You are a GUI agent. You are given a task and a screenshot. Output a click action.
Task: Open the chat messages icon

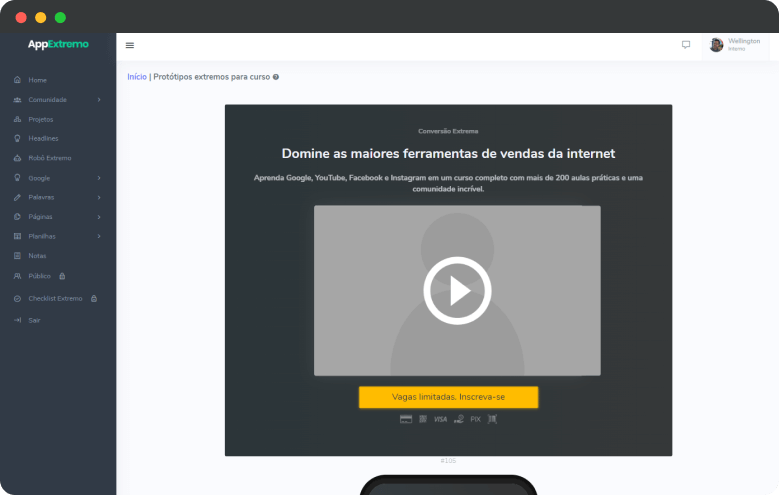(x=686, y=45)
